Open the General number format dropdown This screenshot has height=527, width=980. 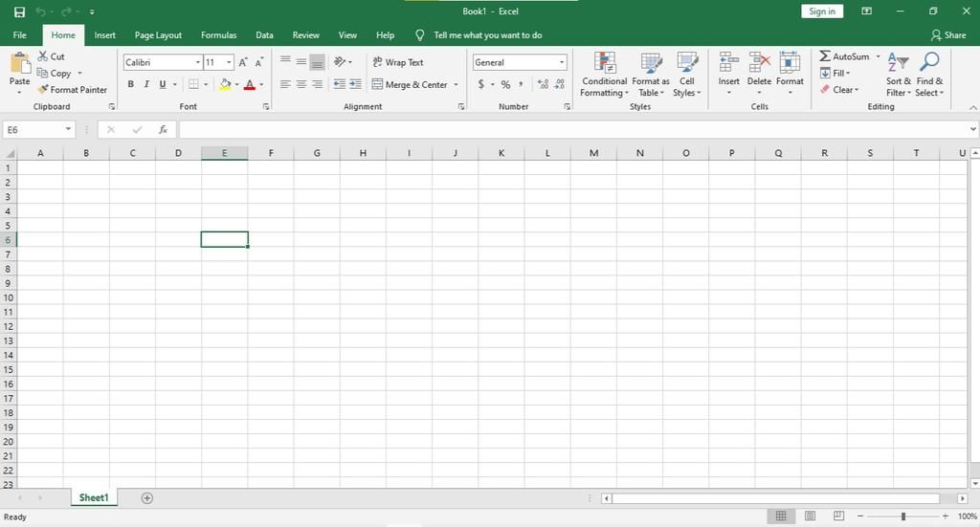click(561, 62)
